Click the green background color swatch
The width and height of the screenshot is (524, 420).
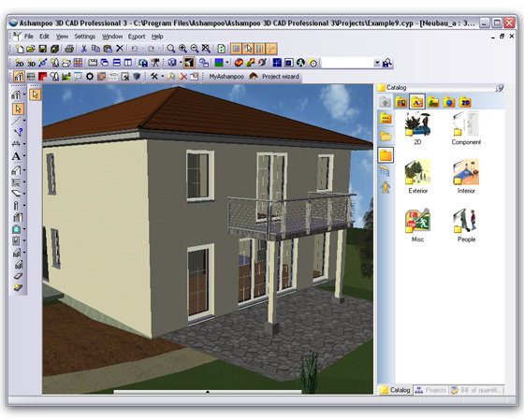coord(219,63)
